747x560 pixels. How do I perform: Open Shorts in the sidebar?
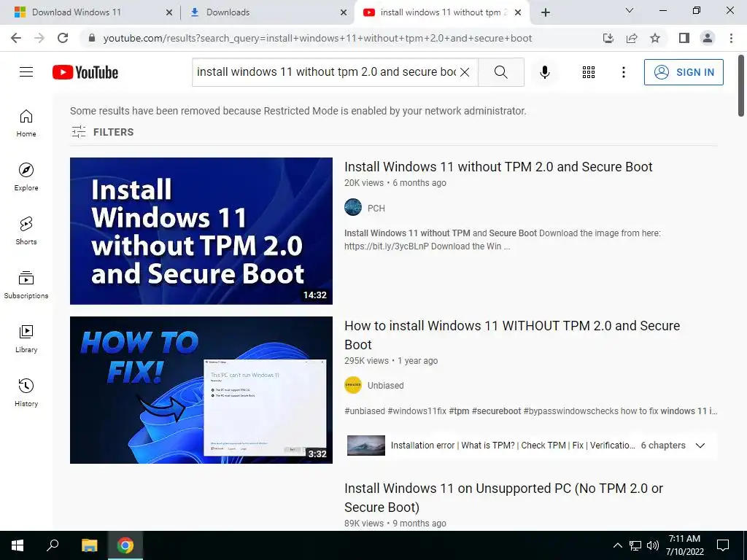[x=26, y=231]
